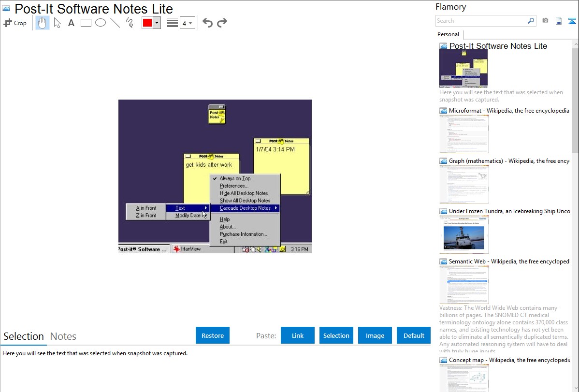The image size is (579, 392).
Task: Choose the arrow pointer tool
Action: click(57, 23)
